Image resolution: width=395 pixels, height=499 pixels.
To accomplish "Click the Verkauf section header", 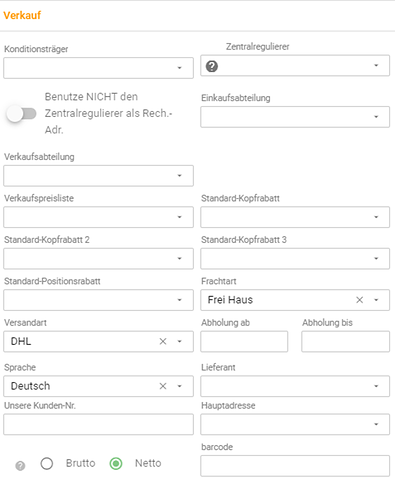I will click(22, 15).
